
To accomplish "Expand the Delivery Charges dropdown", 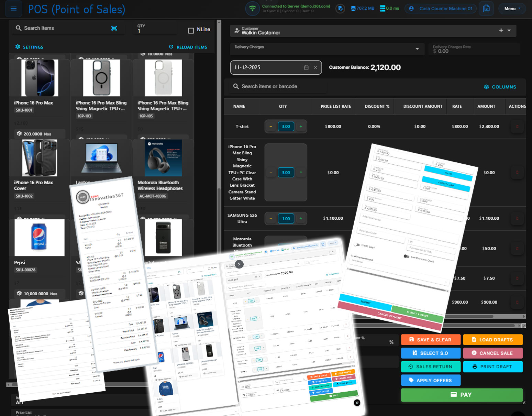I will click(x=417, y=49).
